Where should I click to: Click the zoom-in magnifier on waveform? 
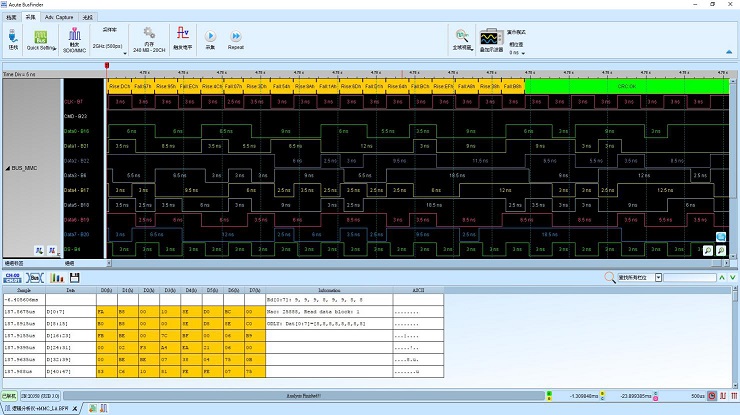click(706, 249)
